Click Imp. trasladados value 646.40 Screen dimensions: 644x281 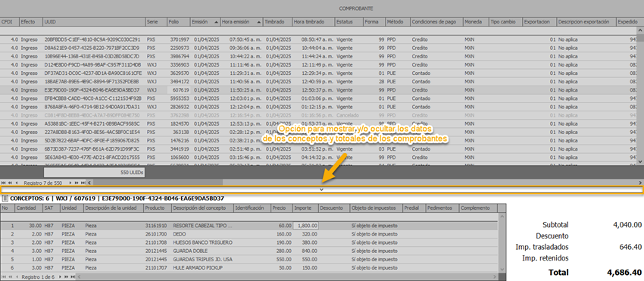click(631, 247)
